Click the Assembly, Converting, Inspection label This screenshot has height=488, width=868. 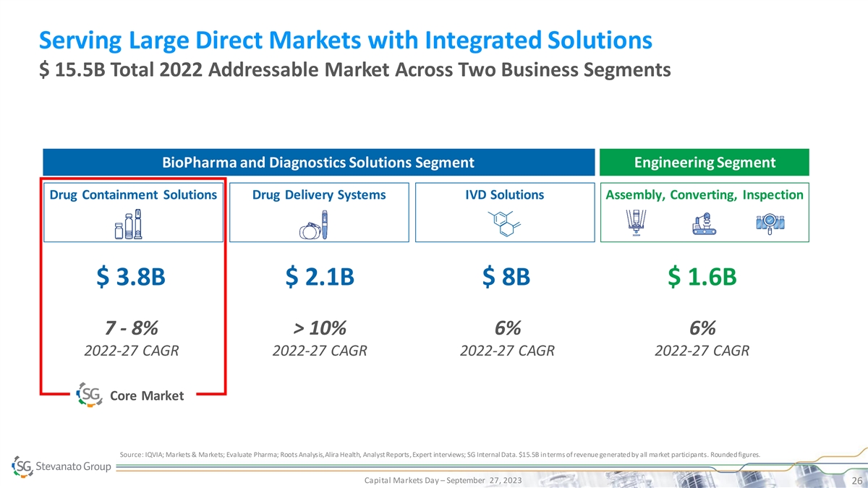click(704, 194)
